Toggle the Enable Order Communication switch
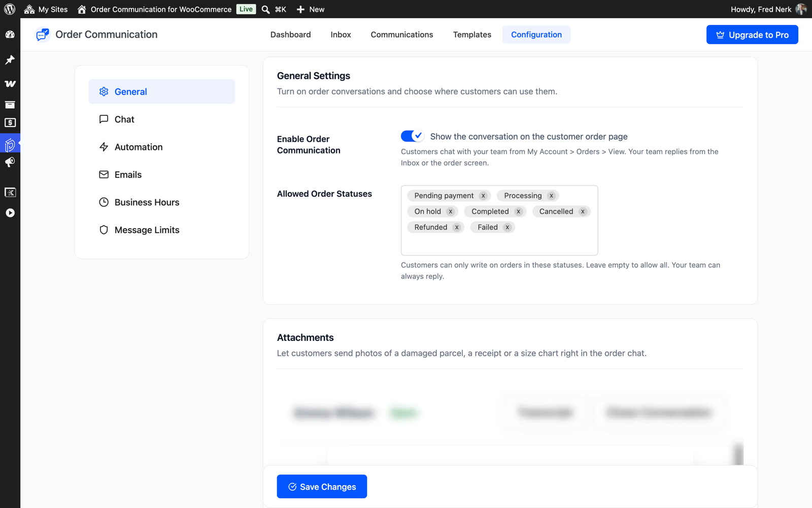812x508 pixels. pos(412,136)
